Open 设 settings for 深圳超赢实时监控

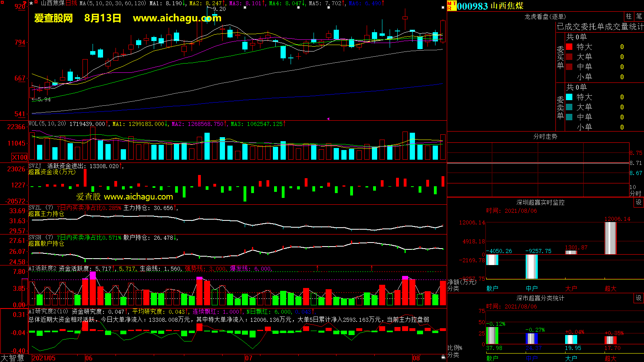tap(638, 202)
